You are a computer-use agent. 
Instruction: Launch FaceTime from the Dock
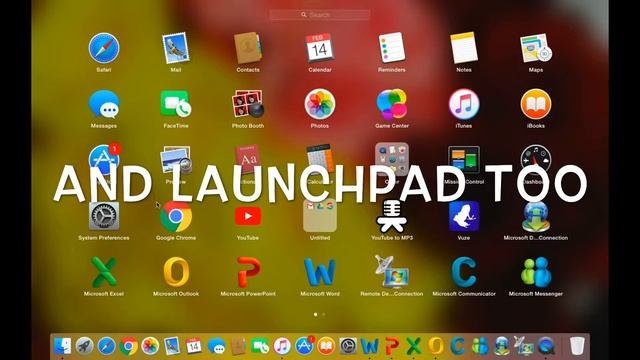pos(260,346)
